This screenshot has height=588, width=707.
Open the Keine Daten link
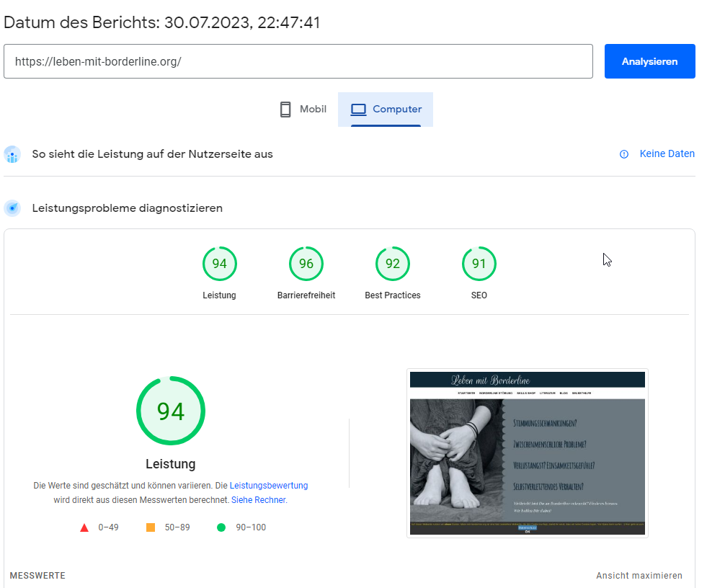[x=667, y=153]
